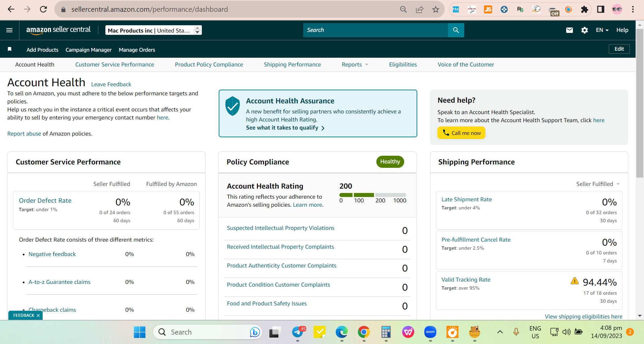Open the Report abuse link
This screenshot has width=644, height=344.
point(24,134)
